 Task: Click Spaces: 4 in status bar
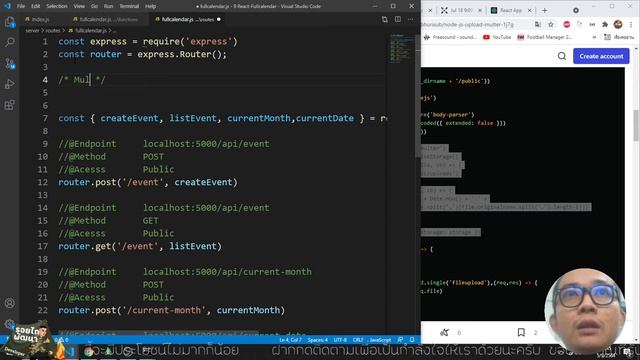coord(318,340)
